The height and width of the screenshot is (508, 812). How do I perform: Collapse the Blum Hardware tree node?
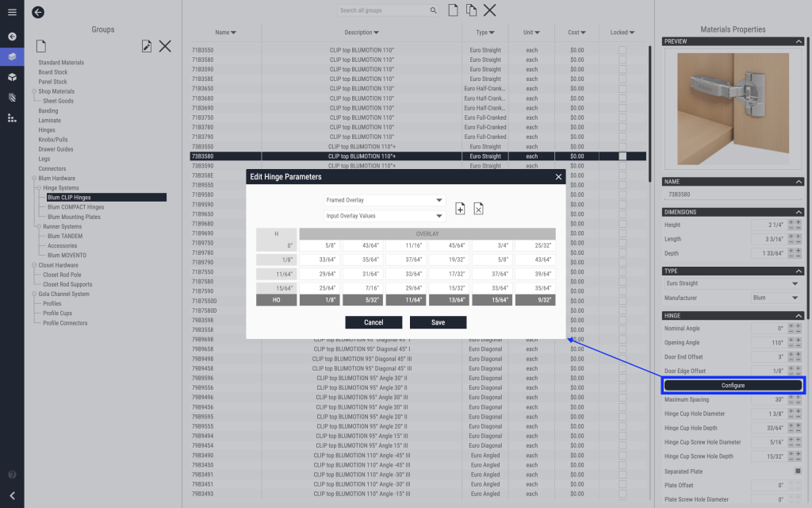pos(34,179)
